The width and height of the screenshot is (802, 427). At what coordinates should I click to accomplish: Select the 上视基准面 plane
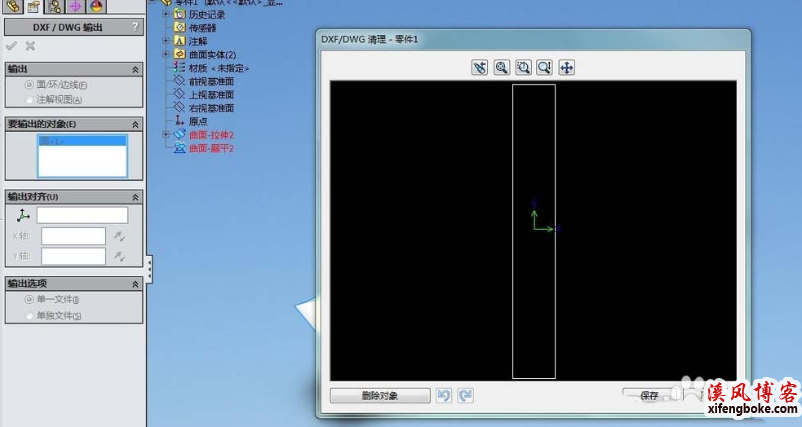tap(211, 95)
